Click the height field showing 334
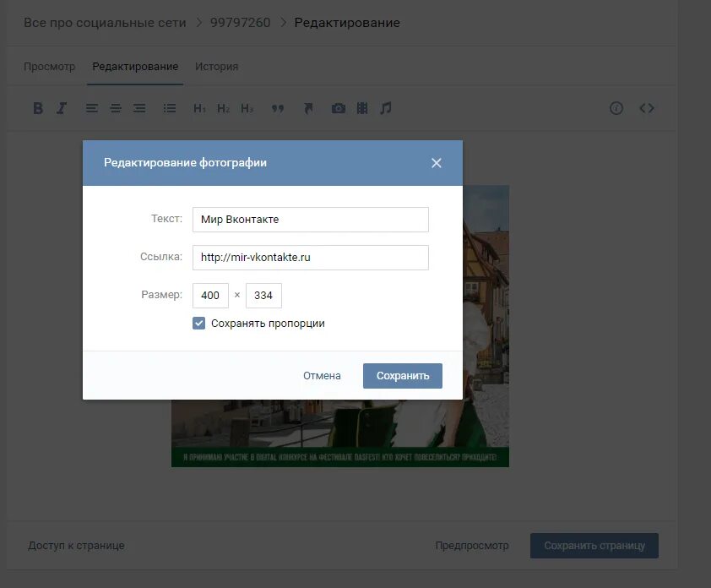Viewport: 711px width, 588px height. (x=263, y=296)
